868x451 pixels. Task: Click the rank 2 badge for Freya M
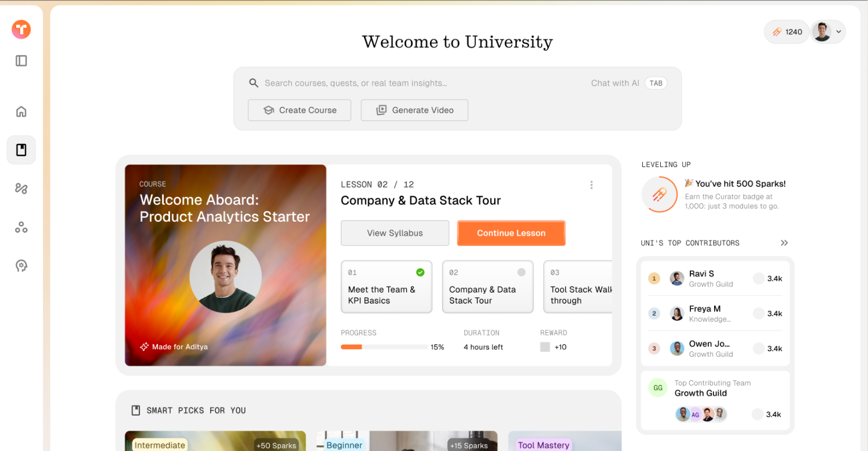(654, 313)
